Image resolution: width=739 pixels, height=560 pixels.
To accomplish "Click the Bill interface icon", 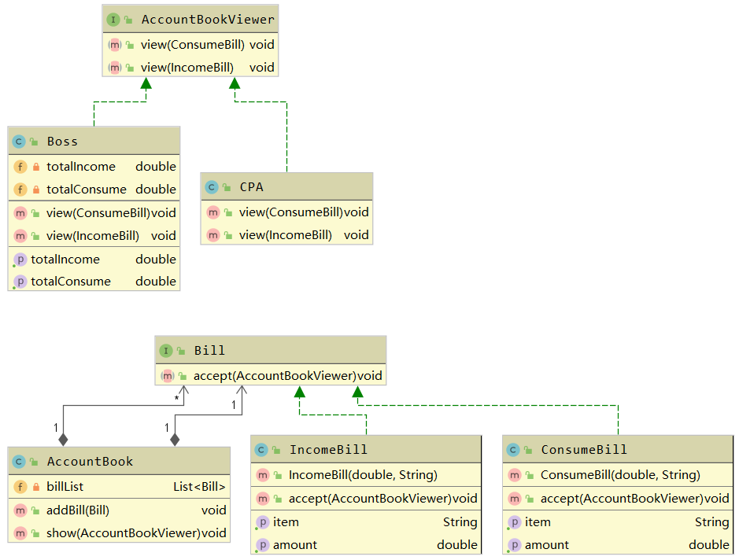I will pos(167,350).
